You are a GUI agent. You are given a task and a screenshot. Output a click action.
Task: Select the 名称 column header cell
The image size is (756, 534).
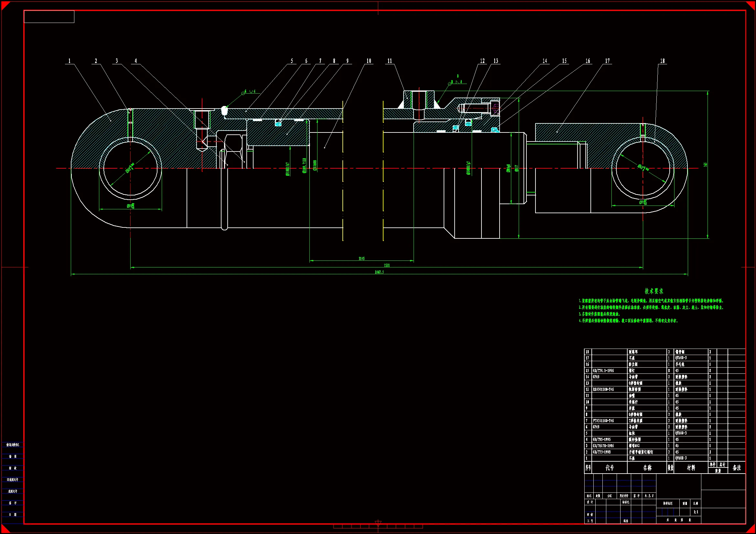click(647, 467)
